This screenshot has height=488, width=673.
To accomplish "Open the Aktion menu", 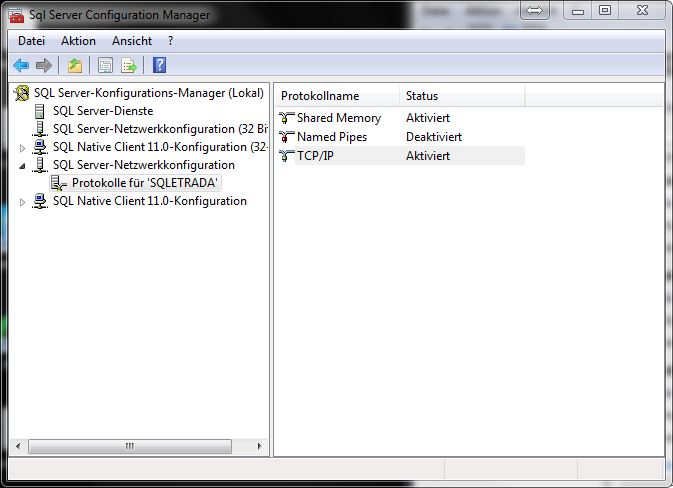I will coord(78,41).
